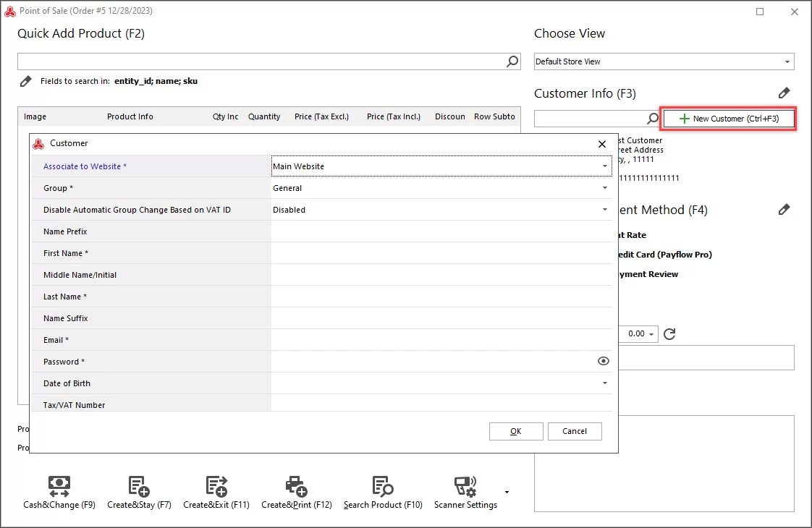Maximize the Point of Sale window
The width and height of the screenshot is (812, 528).
[x=760, y=12]
